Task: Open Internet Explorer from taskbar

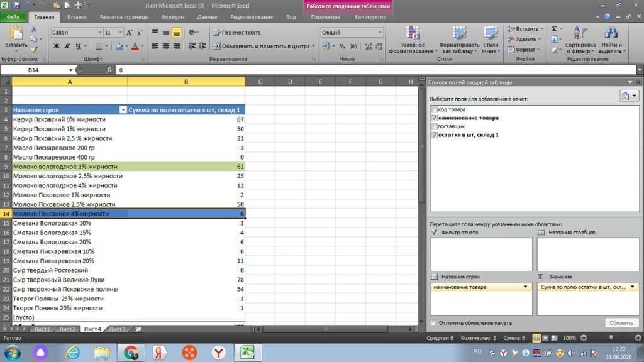Action: point(73,353)
